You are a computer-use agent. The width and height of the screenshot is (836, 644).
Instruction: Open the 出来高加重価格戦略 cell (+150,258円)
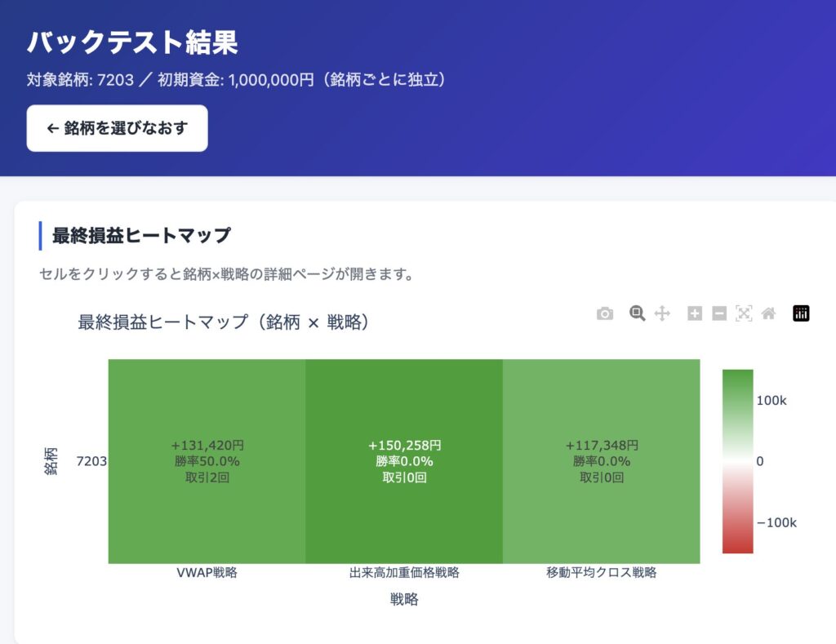[x=404, y=461]
